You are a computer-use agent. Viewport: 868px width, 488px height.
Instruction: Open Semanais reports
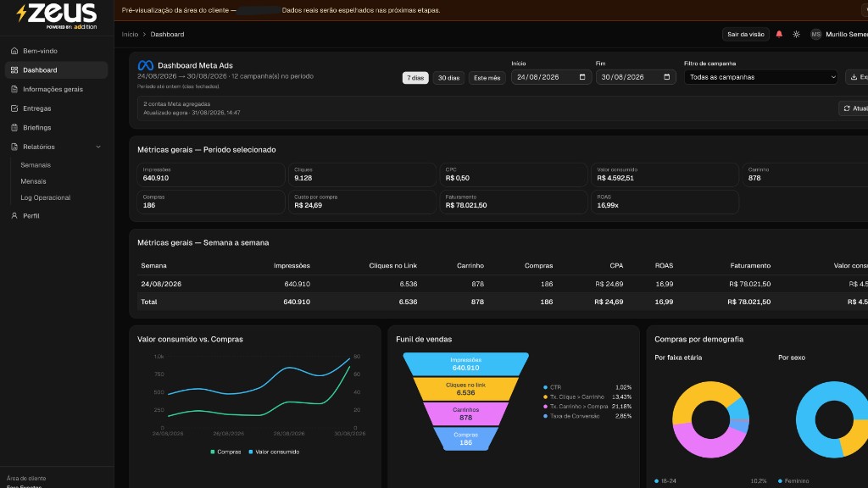coord(36,165)
